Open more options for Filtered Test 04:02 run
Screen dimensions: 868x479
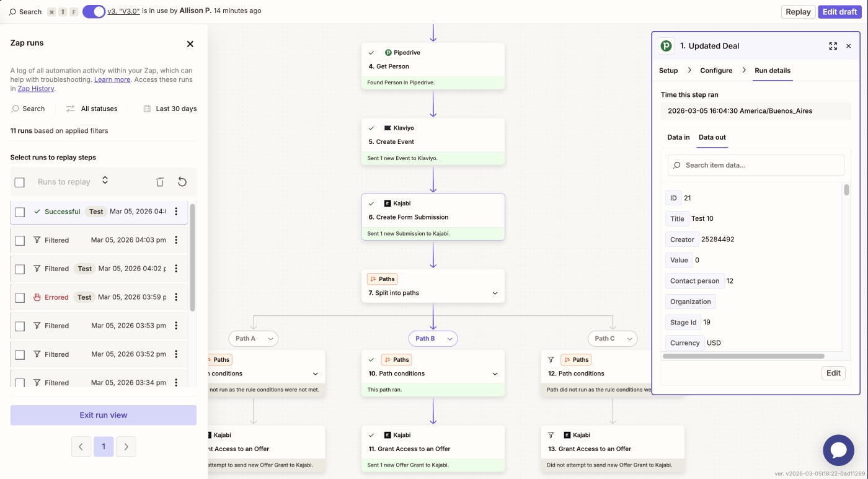point(176,269)
